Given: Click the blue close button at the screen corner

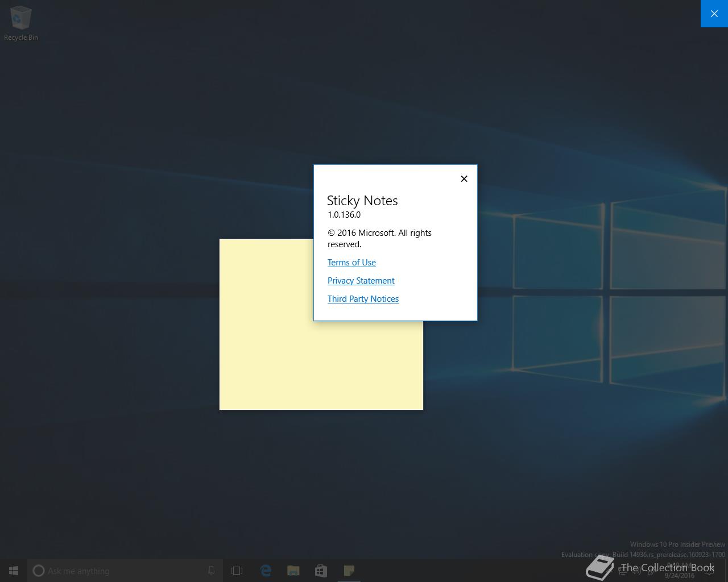Looking at the screenshot, I should click(x=714, y=14).
